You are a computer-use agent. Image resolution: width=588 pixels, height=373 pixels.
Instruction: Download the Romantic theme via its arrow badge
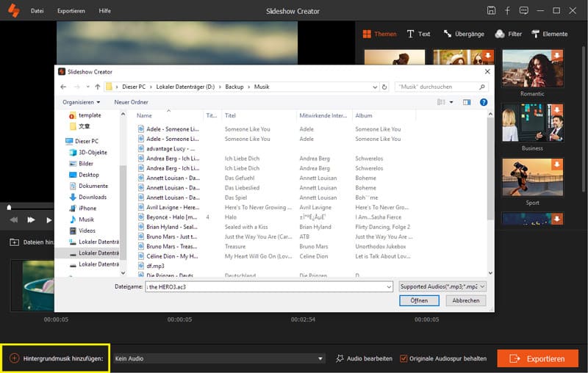tap(557, 57)
